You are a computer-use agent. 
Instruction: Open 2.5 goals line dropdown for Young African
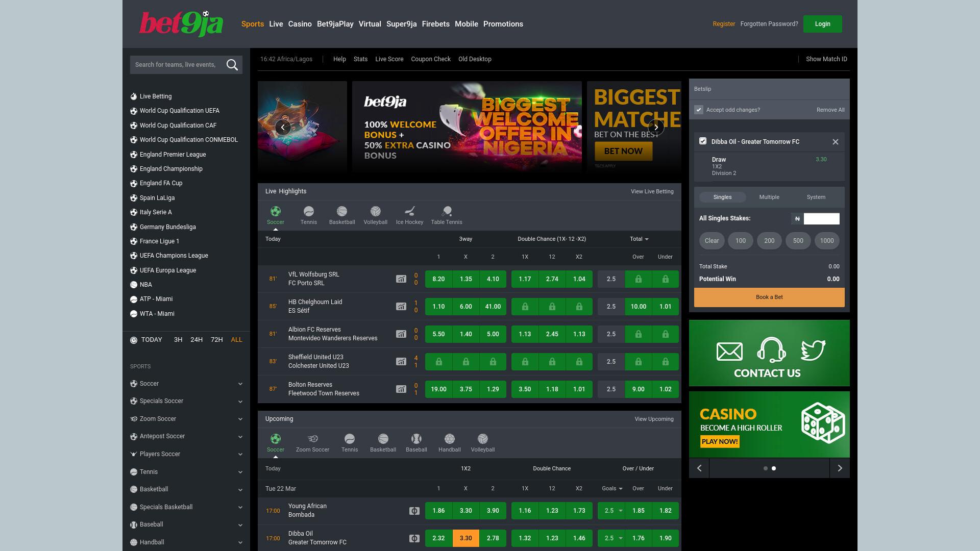click(611, 511)
